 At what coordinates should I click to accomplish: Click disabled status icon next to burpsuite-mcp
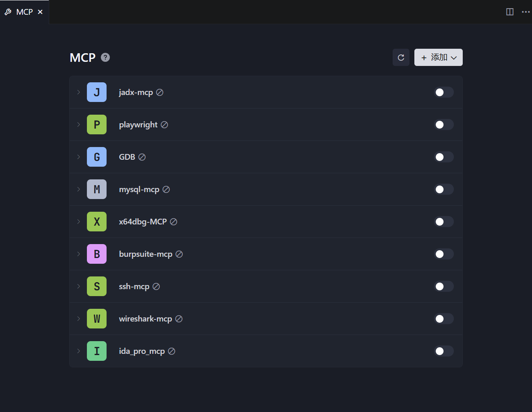[179, 254]
